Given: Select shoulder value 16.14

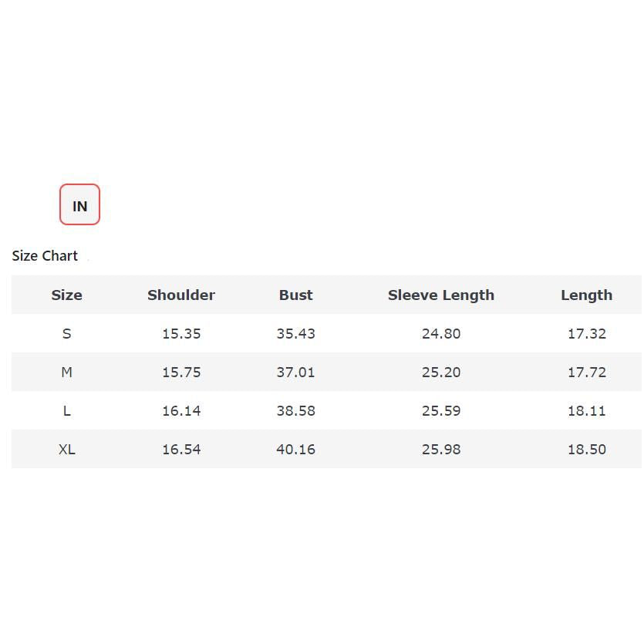Looking at the screenshot, I should pyautogui.click(x=181, y=410).
